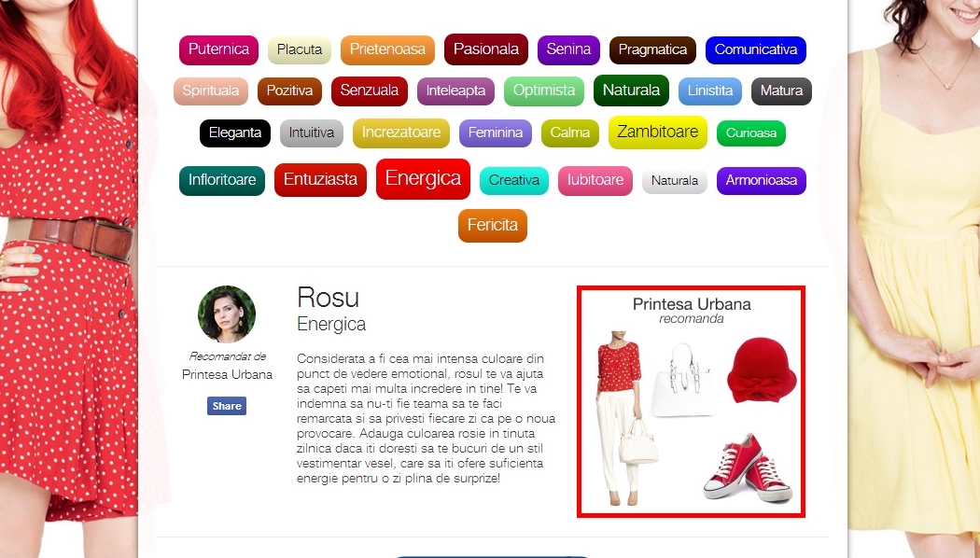980x558 pixels.
Task: Select the Puternica pink tag
Action: pos(218,50)
